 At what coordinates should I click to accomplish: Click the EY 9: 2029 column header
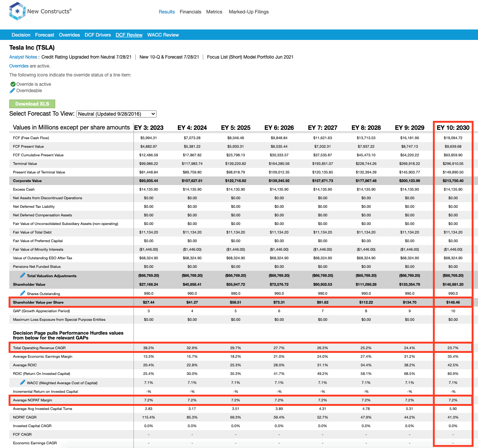[410, 128]
